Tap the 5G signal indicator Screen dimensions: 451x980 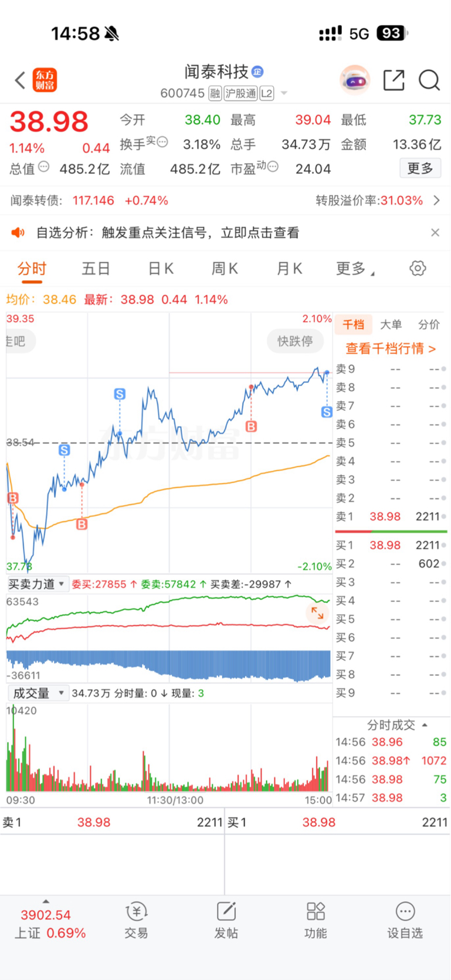click(x=359, y=34)
